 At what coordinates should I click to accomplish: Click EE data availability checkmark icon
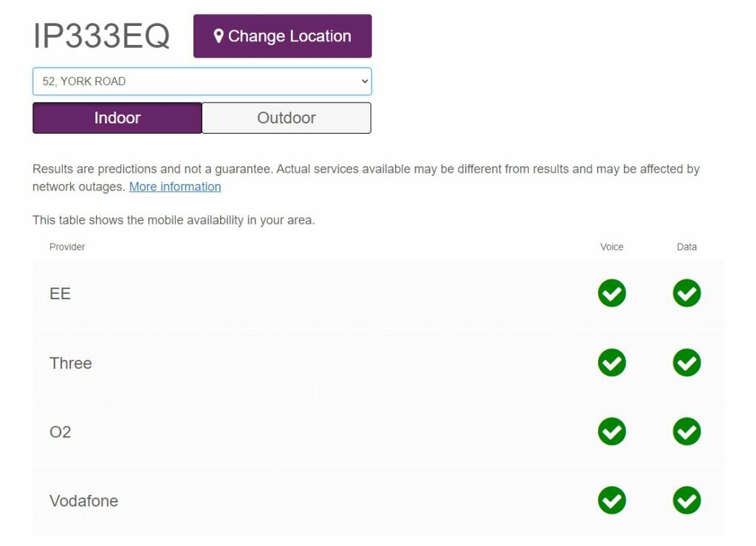click(687, 293)
